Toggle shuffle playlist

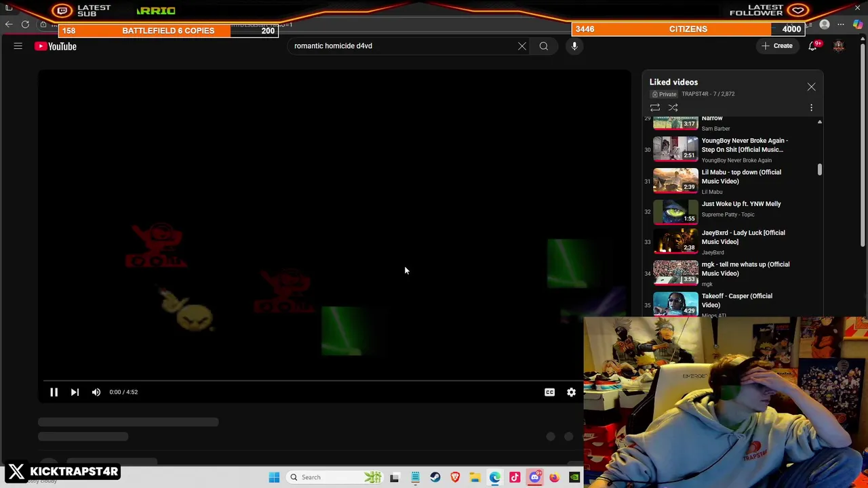click(x=673, y=108)
